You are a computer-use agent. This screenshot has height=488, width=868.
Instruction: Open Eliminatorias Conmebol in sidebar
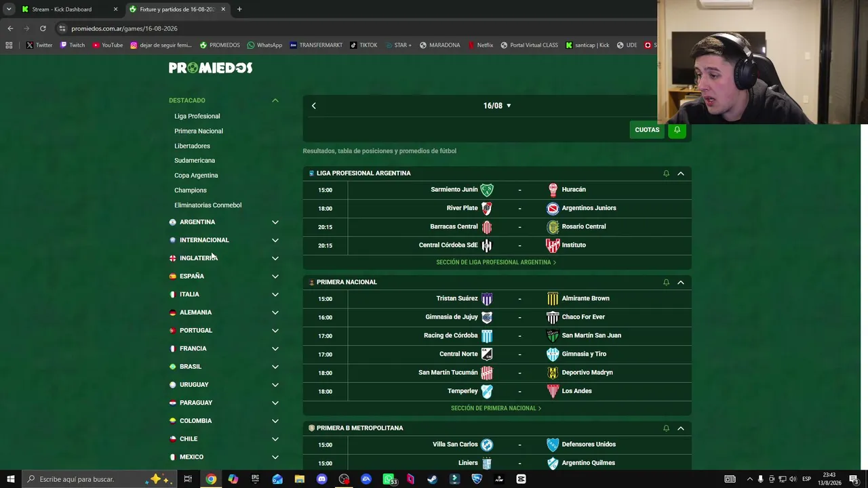point(208,205)
